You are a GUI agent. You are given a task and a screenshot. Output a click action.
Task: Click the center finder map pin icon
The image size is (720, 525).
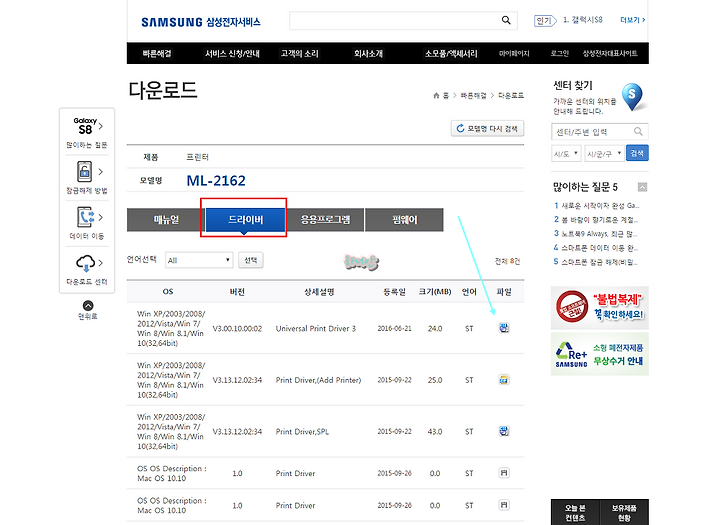632,97
